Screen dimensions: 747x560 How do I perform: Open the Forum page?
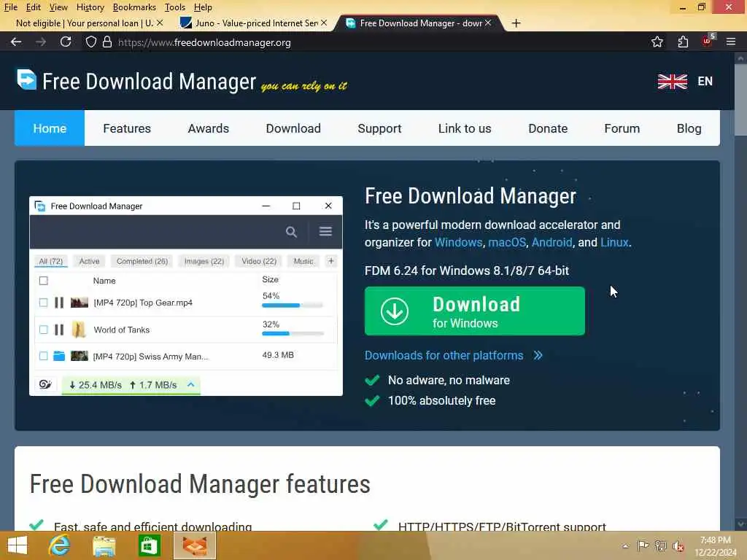point(622,128)
